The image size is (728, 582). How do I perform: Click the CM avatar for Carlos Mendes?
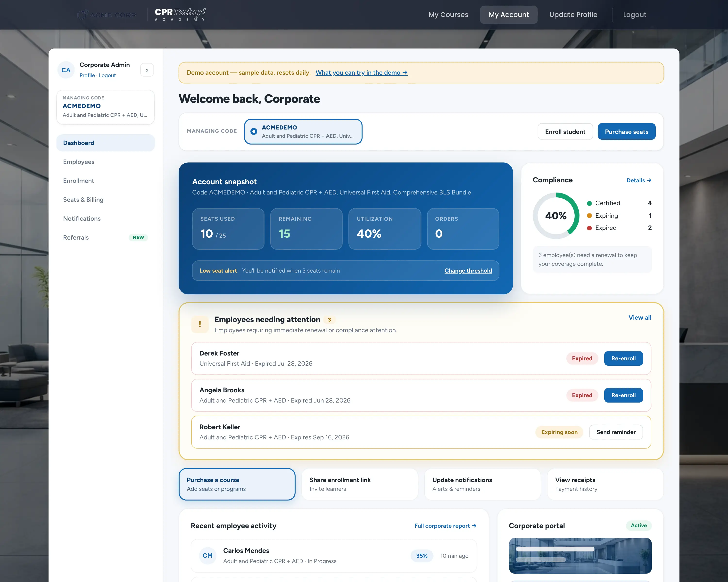207,556
